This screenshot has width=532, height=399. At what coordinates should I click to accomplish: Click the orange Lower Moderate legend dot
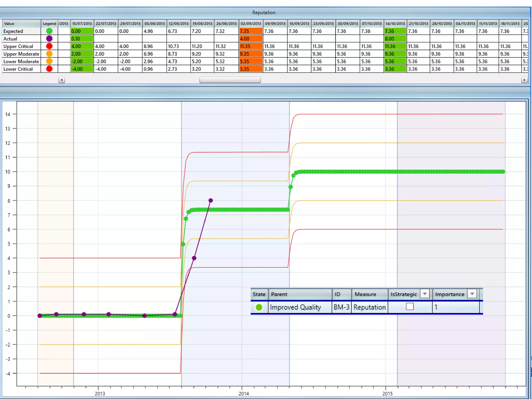tap(49, 61)
